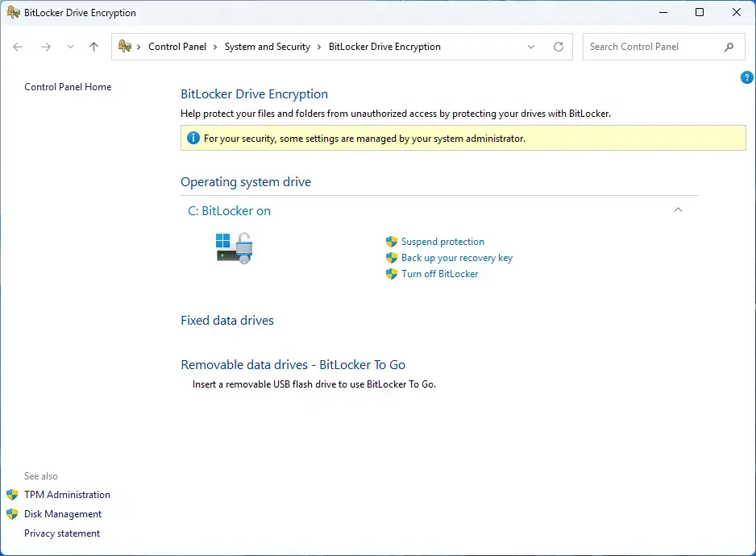Screen dimensions: 756x556
Task: Click shield icon beside Turn off BitLocker
Action: coord(392,274)
